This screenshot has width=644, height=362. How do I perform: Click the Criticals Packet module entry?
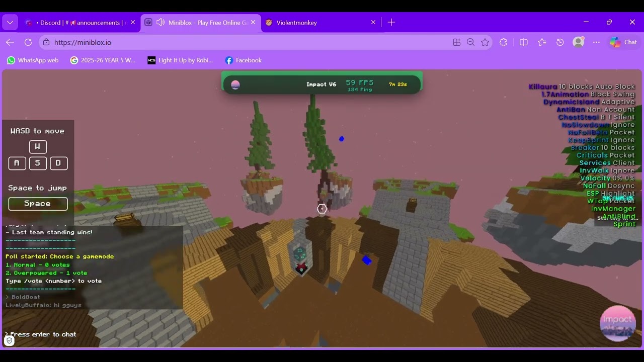(x=606, y=155)
